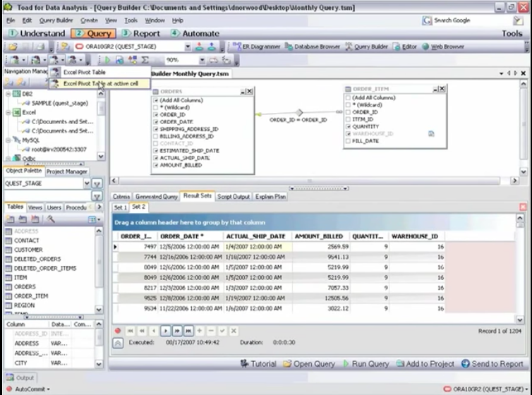
Task: Open the 90% zoom dropdown
Action: click(x=202, y=60)
